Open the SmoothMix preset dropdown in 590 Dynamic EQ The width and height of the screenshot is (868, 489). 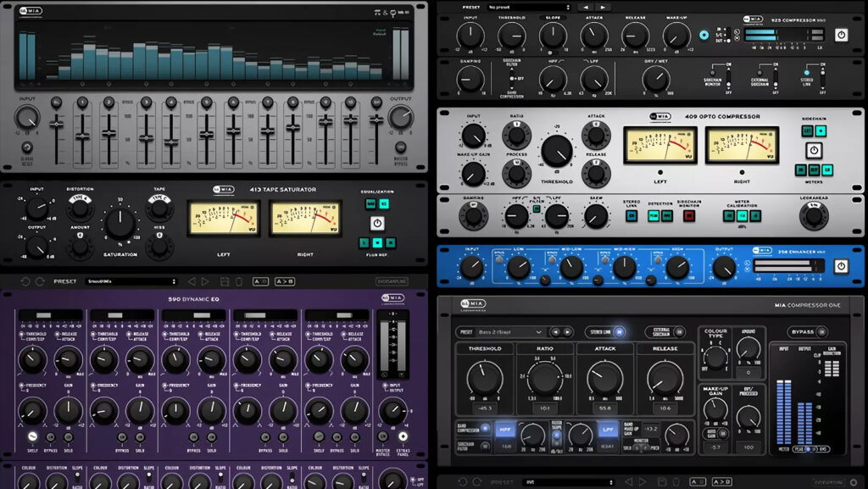pos(131,281)
